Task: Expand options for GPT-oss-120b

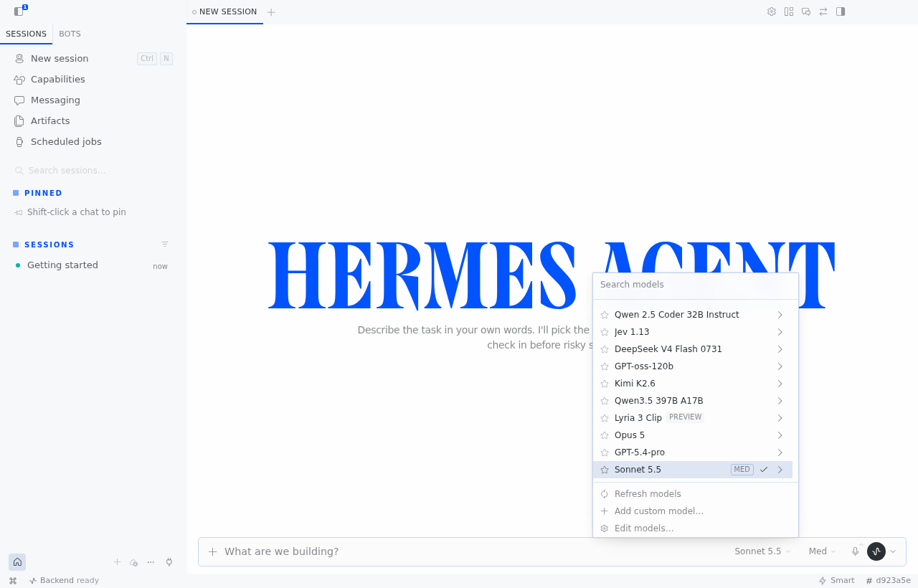Action: (x=780, y=366)
